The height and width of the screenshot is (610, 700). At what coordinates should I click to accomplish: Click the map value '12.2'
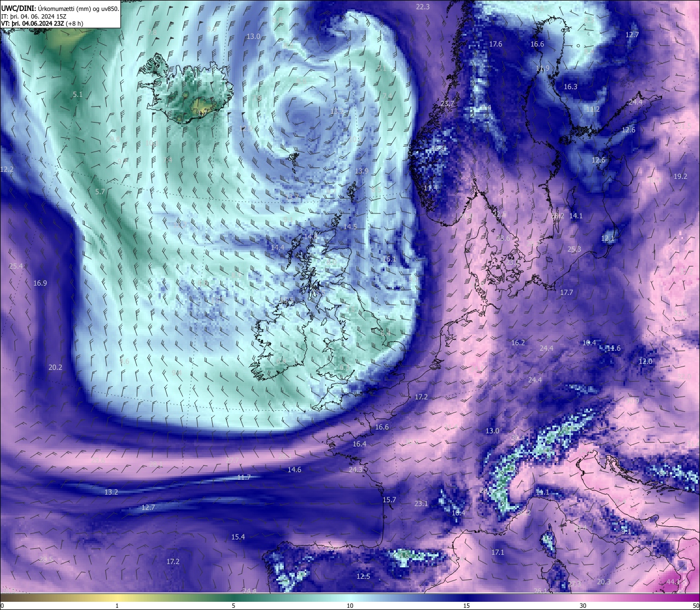coord(7,169)
